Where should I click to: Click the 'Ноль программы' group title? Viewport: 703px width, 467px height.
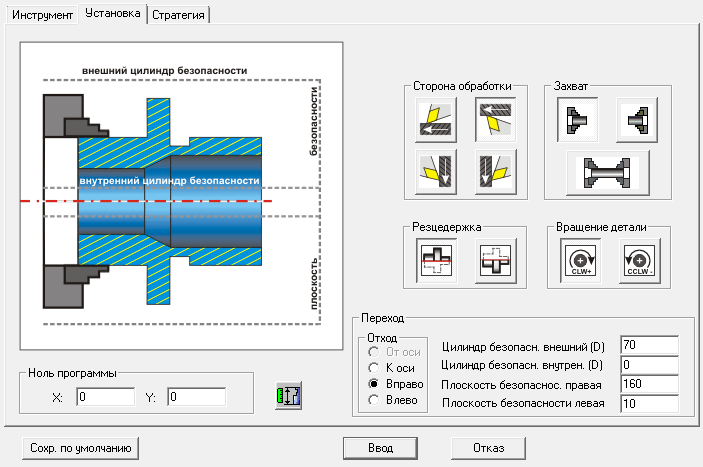coord(72,373)
